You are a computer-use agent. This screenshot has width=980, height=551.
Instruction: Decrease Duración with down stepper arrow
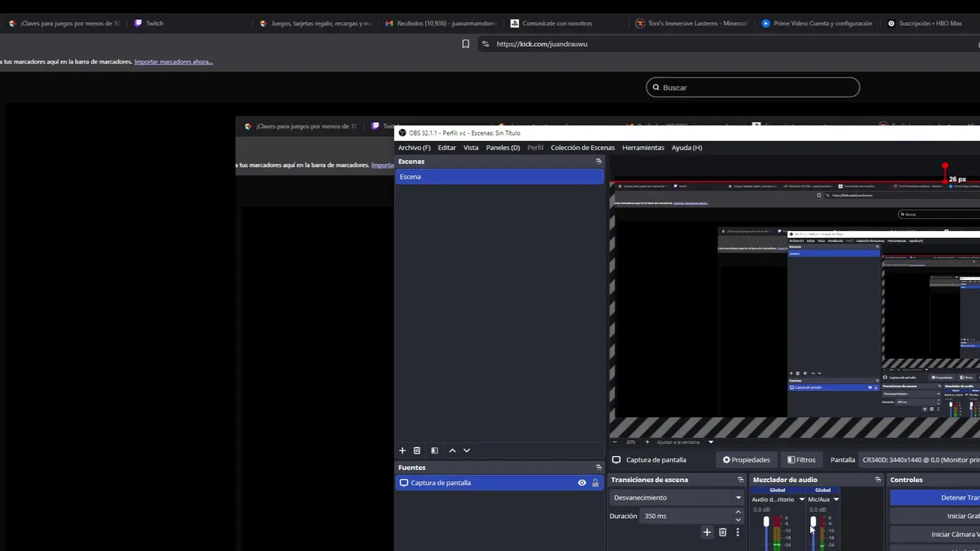coord(738,520)
